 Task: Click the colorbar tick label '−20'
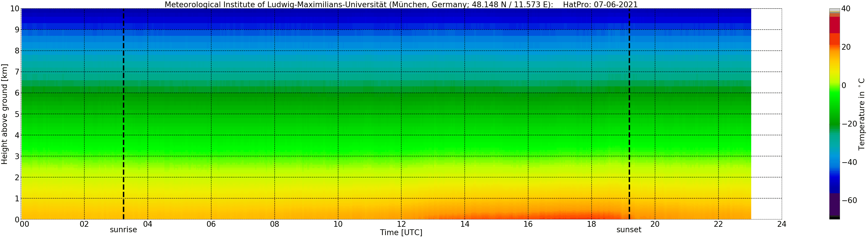(x=849, y=124)
